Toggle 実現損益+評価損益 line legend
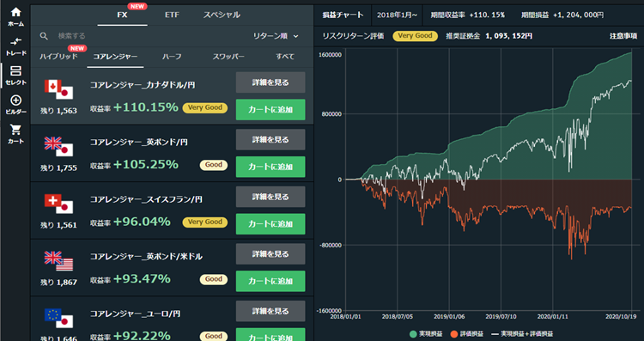The image size is (644, 341). click(x=522, y=334)
